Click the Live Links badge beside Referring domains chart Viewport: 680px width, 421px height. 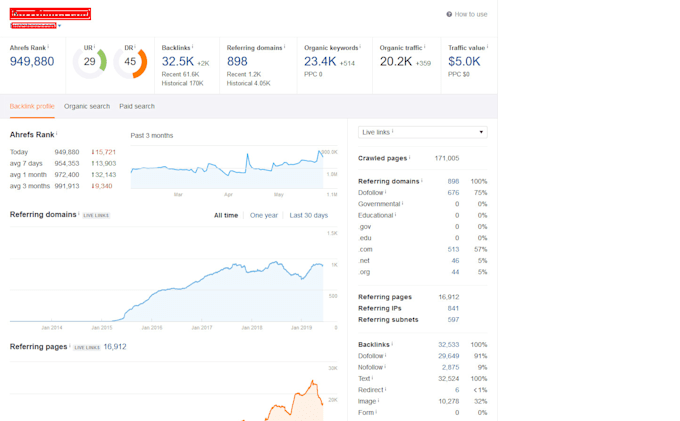click(x=96, y=215)
